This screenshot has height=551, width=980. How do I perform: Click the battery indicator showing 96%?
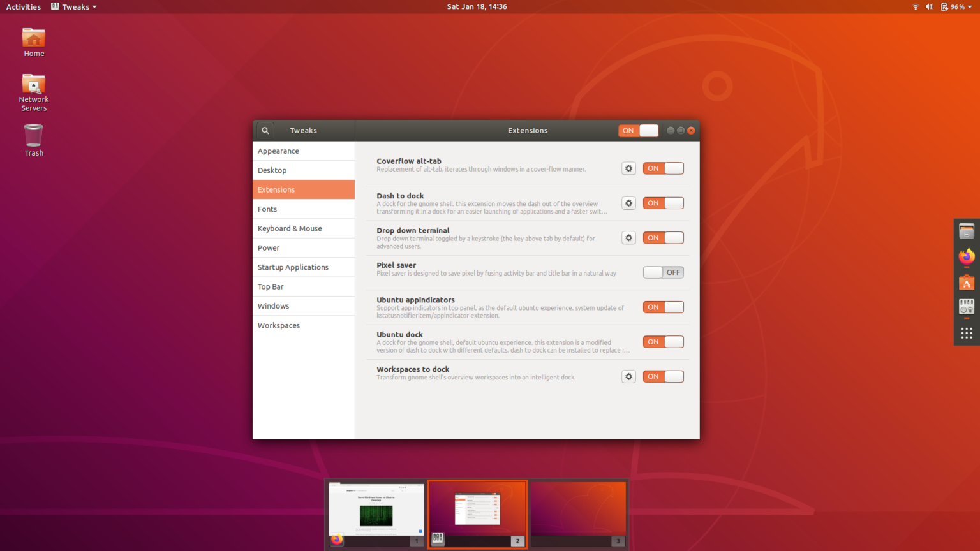[953, 6]
